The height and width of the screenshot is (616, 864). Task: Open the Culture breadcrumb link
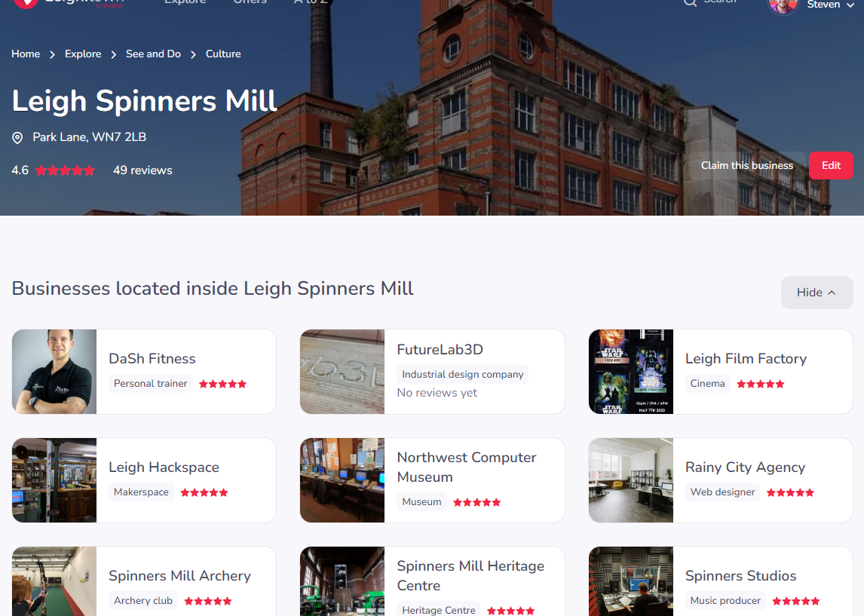[x=223, y=54]
